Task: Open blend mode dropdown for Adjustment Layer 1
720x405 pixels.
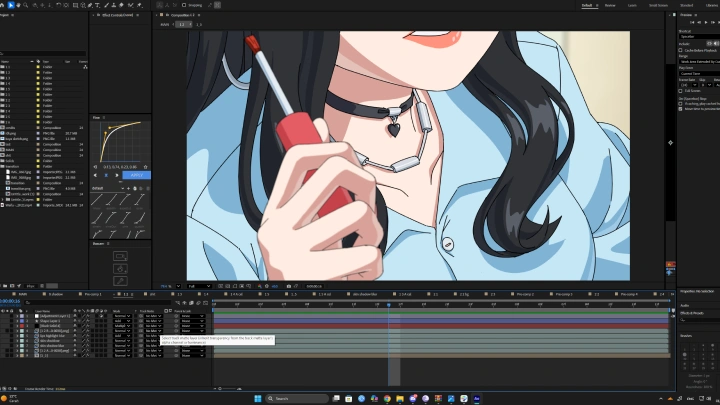Action: tap(122, 316)
